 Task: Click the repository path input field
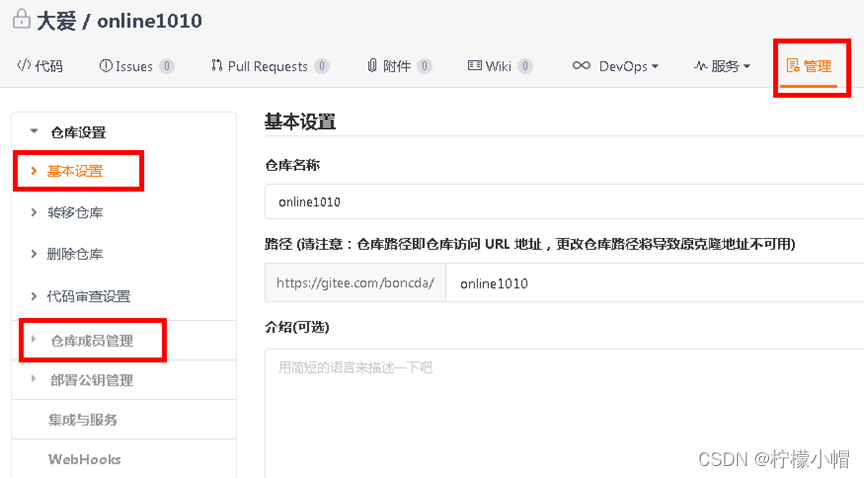[x=655, y=283]
